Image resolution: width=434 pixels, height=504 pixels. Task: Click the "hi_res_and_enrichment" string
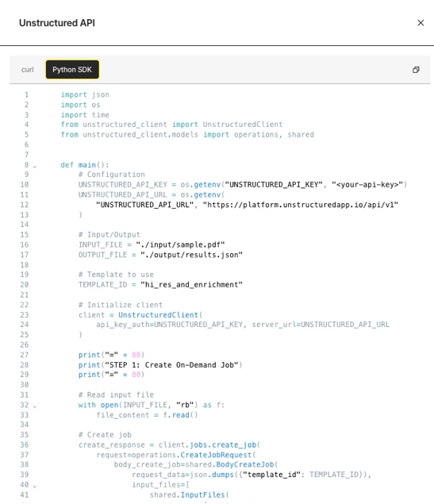(191, 284)
